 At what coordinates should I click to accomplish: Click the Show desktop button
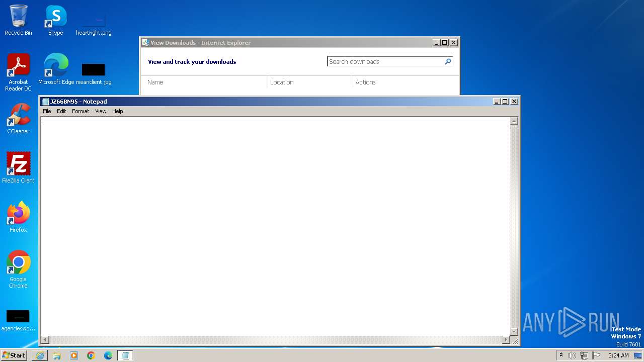click(638, 355)
